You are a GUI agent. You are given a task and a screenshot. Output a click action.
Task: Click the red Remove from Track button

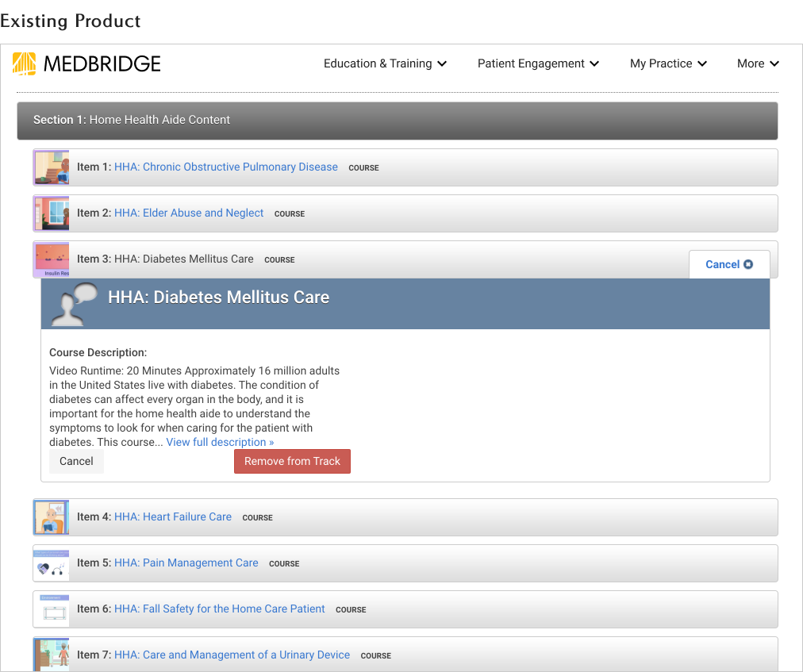click(x=293, y=462)
